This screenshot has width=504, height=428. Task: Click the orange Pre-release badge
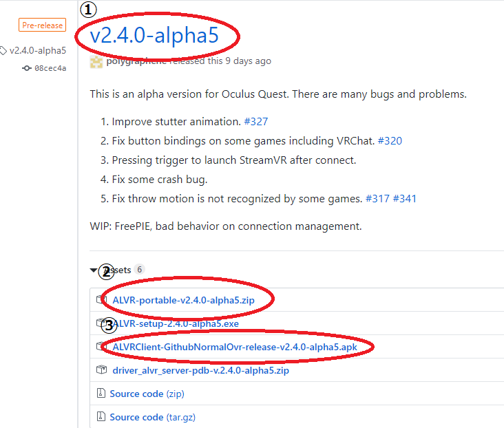43,25
